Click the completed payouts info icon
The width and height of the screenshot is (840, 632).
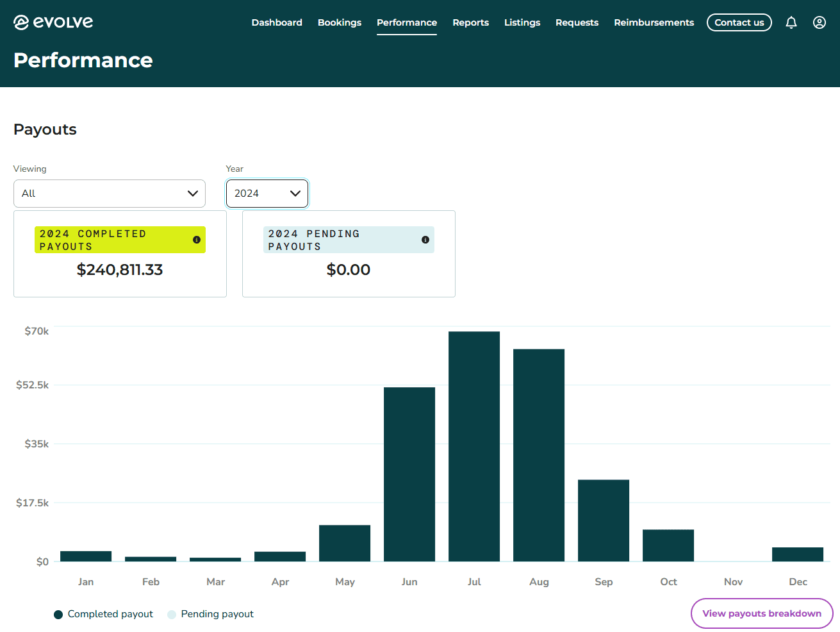[x=197, y=240]
